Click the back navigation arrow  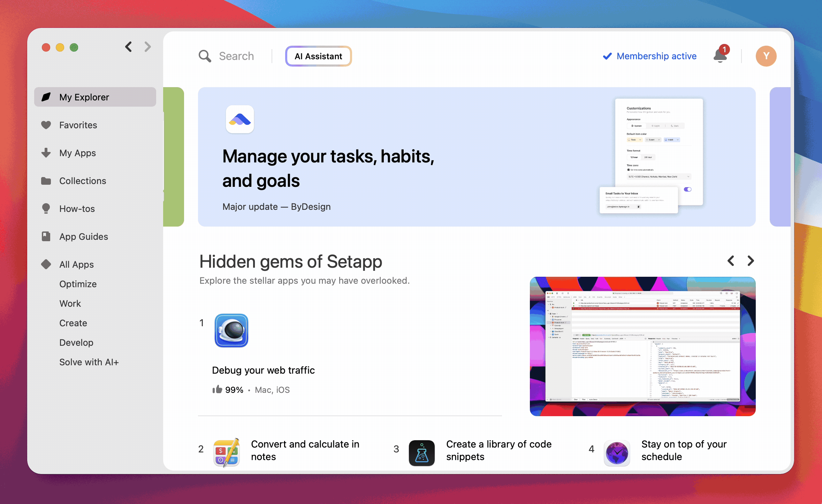(x=128, y=47)
